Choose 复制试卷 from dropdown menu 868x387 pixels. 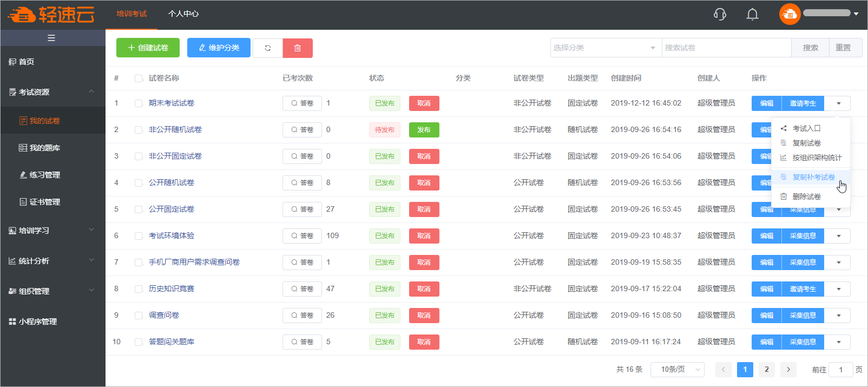pyautogui.click(x=811, y=143)
